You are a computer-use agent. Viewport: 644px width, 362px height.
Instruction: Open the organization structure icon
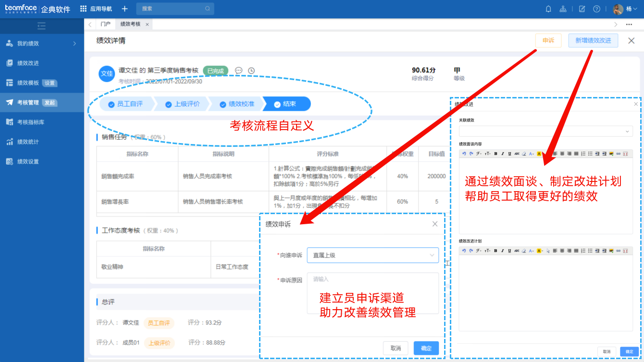tap(563, 9)
